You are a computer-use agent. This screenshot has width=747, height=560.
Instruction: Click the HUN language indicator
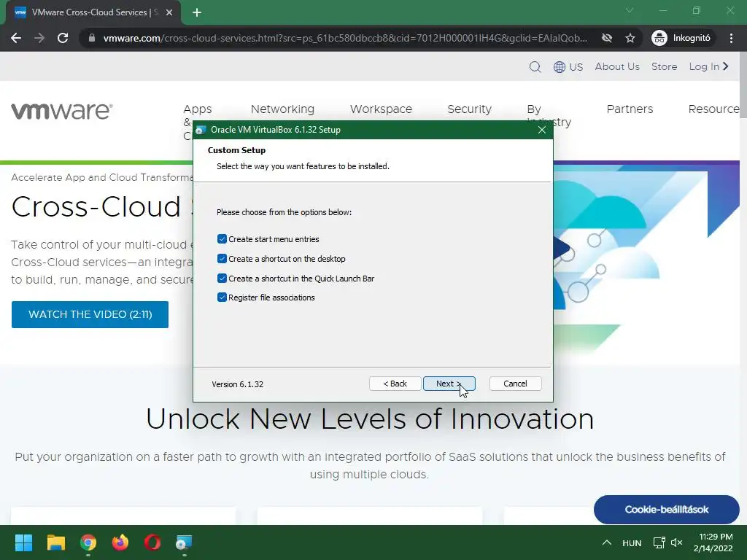click(x=632, y=542)
